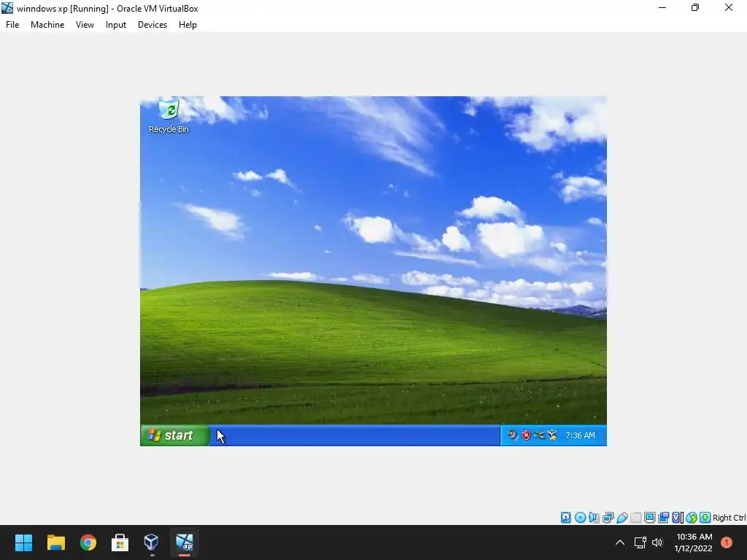Open the Input menu
The width and height of the screenshot is (747, 560).
(116, 25)
